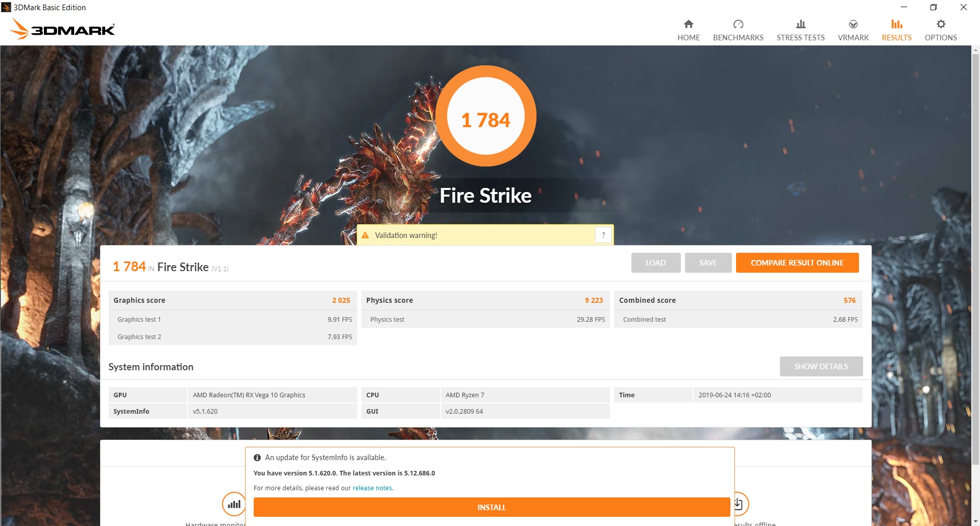Select the Results tab
The image size is (980, 526).
pyautogui.click(x=896, y=31)
